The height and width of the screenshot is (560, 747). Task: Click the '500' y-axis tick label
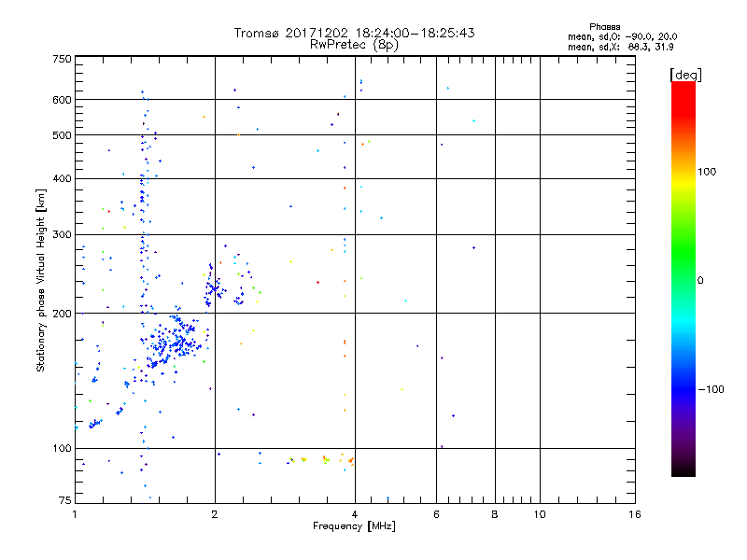[62, 135]
